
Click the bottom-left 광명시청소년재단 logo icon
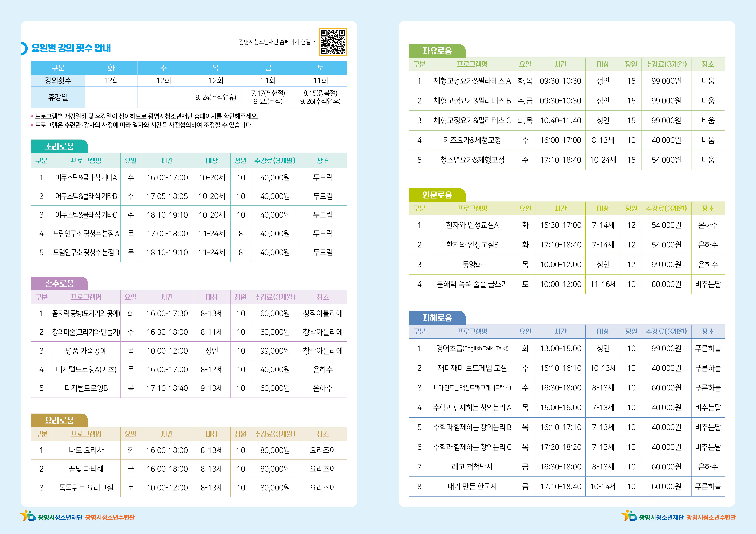click(28, 516)
